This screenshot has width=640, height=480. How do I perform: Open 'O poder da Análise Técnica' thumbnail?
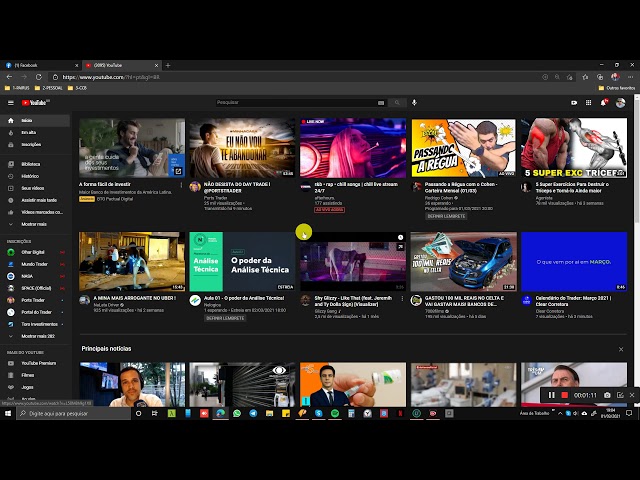pyautogui.click(x=242, y=262)
